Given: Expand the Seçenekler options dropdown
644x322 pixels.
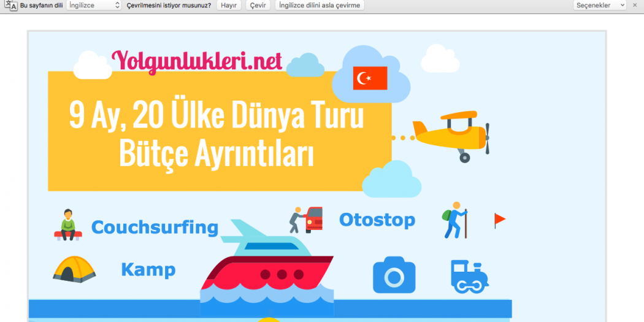Looking at the screenshot, I should click(600, 5).
